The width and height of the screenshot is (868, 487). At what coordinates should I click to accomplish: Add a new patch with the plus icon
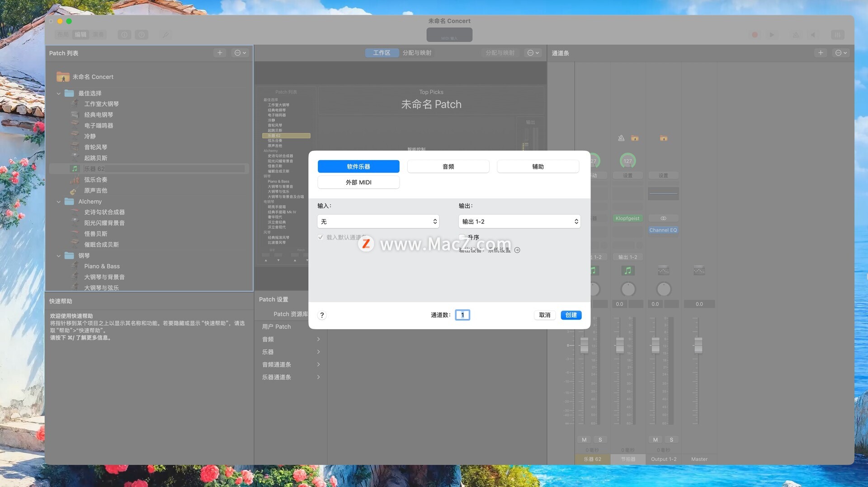point(220,53)
